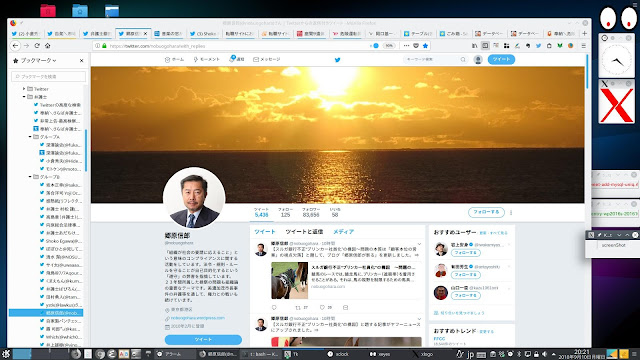Open Twitter 通知 notifications item
Image resolution: width=640 pixels, height=360 pixels.
pyautogui.click(x=237, y=60)
